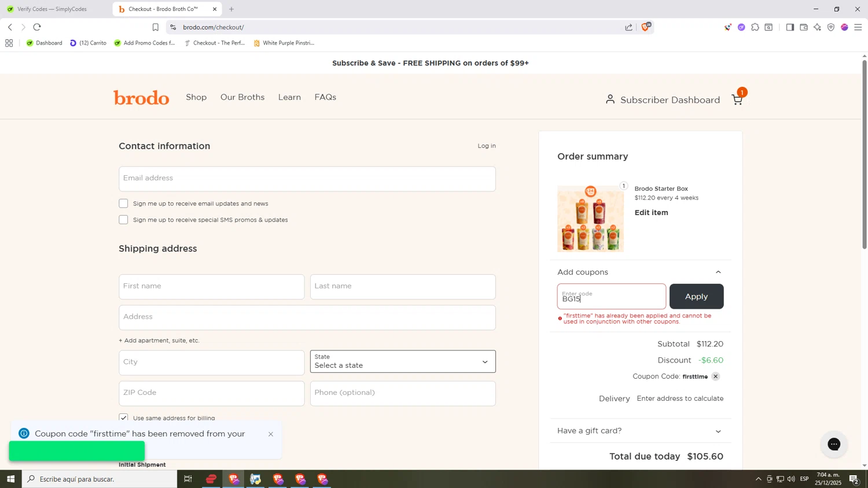868x488 pixels.
Task: Click the purple profile avatar icon
Action: 844,27
